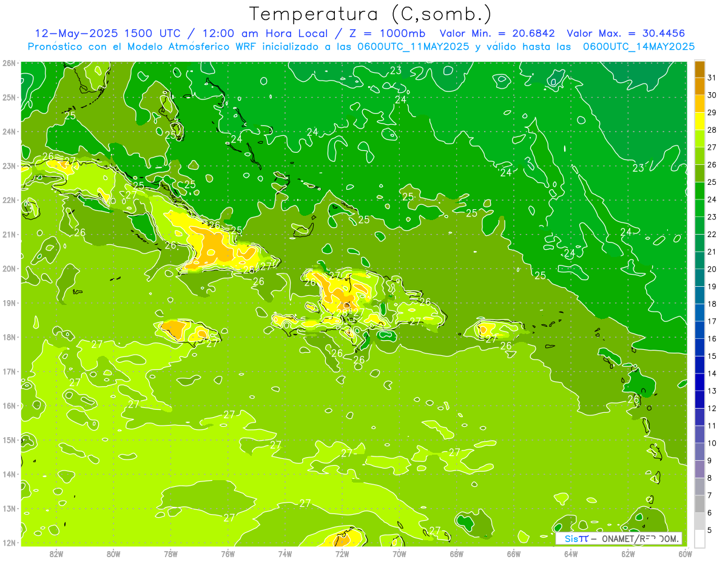Click the longitude axis label '74W'
The width and height of the screenshot is (728, 562).
285,554
